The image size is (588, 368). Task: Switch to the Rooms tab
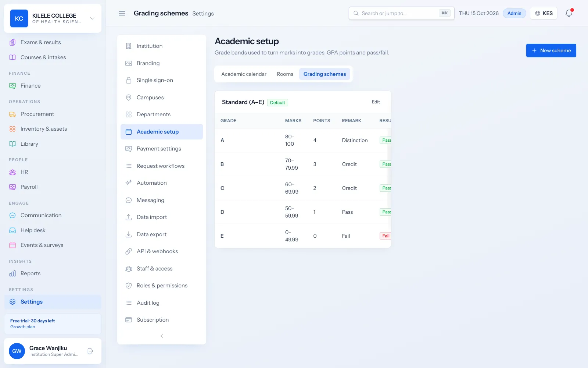point(285,74)
